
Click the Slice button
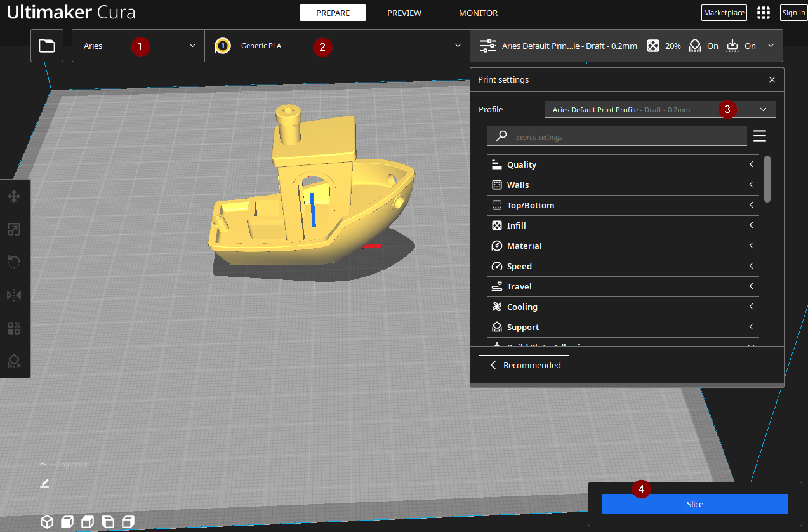coord(695,504)
